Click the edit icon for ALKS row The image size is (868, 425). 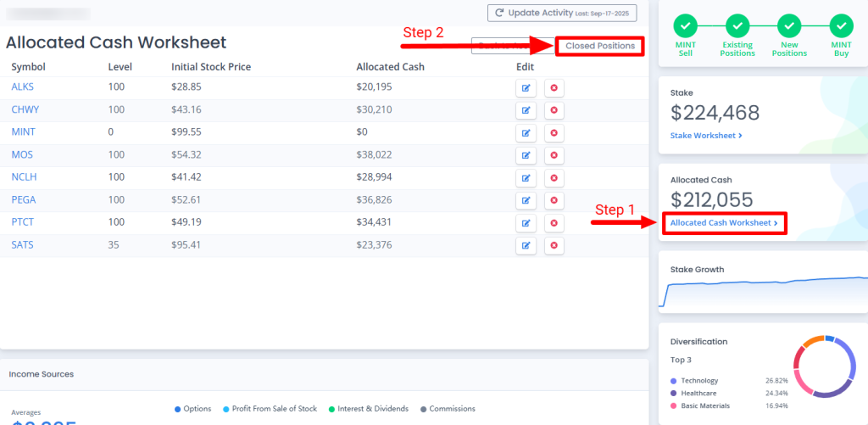pos(526,87)
